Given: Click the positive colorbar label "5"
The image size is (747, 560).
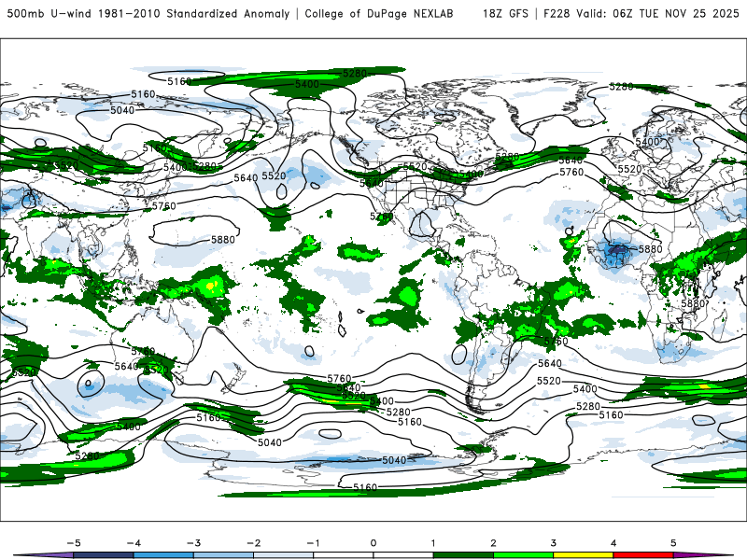Looking at the screenshot, I should click(673, 543).
